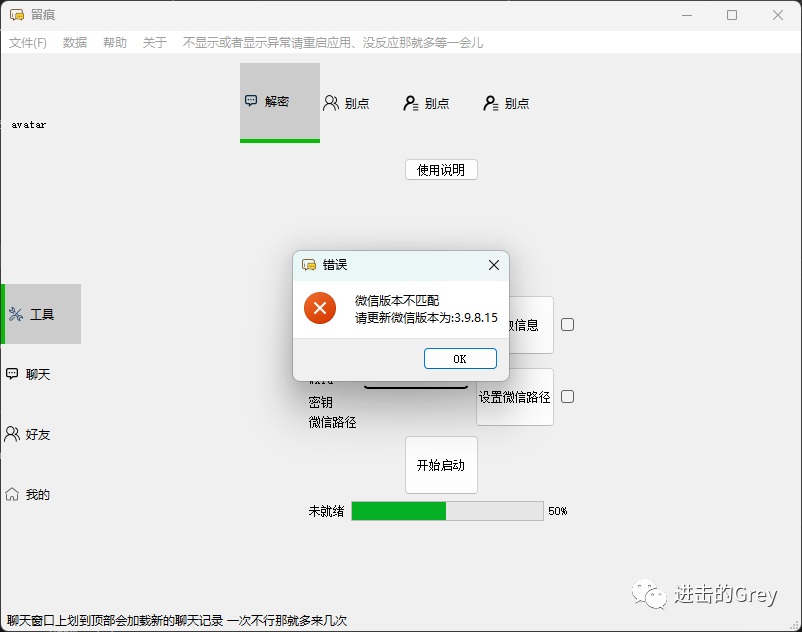The height and width of the screenshot is (632, 802).
Task: Minimize the 留痕 window
Action: [687, 15]
